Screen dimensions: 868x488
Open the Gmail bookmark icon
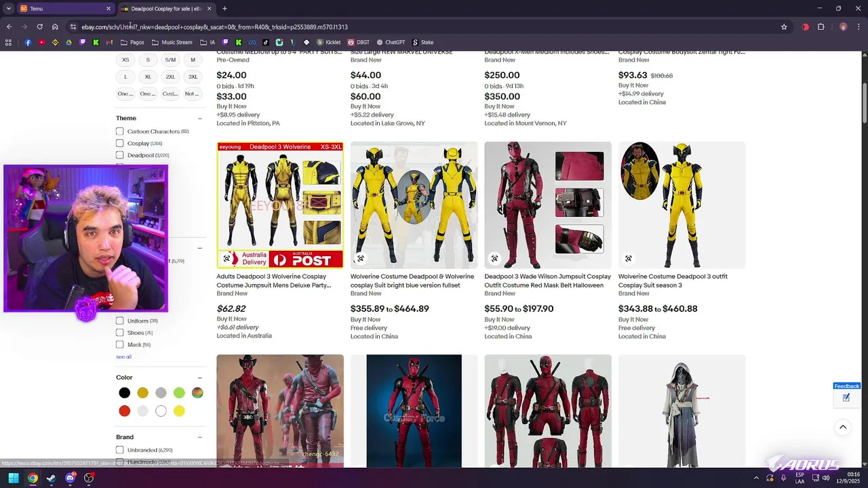(x=109, y=42)
